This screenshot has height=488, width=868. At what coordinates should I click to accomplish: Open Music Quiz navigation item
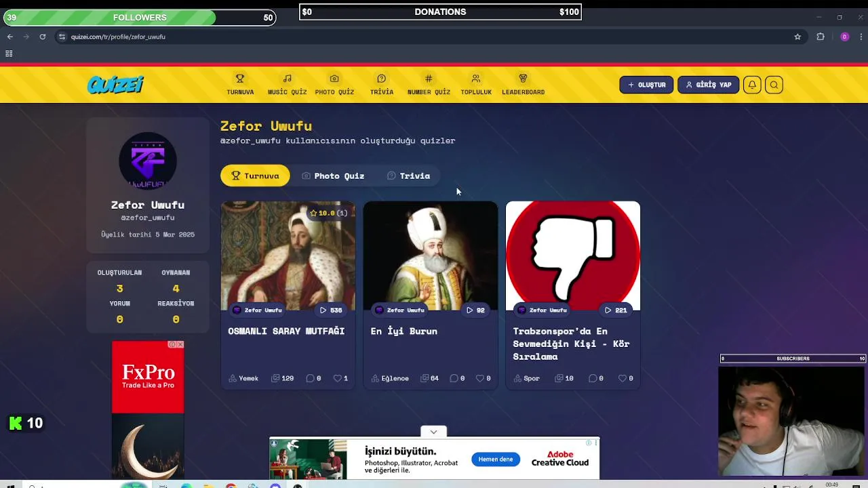pyautogui.click(x=287, y=85)
